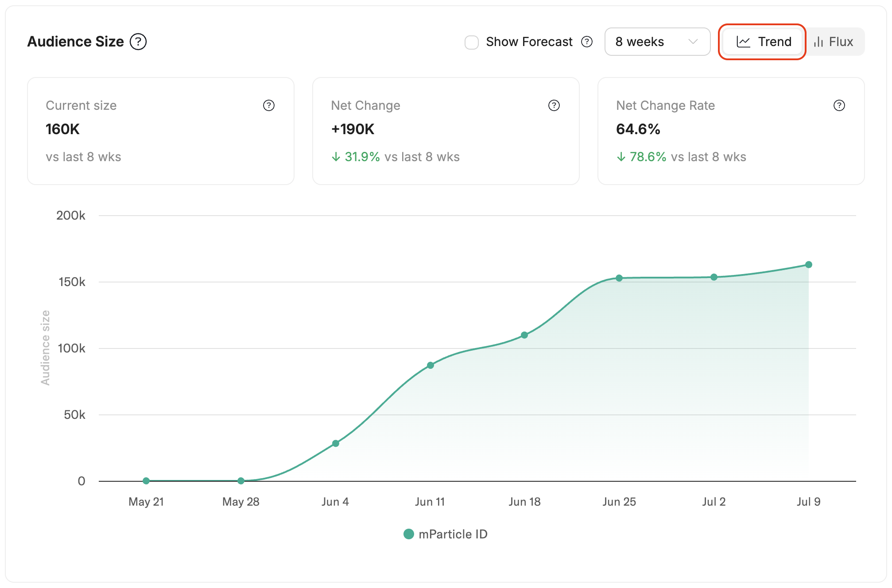Click the 50k y-axis label

(74, 415)
